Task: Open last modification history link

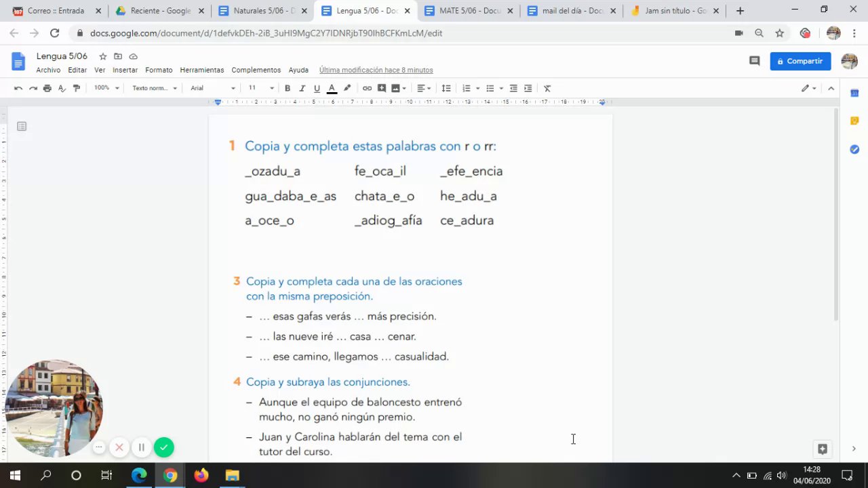Action: click(x=376, y=70)
